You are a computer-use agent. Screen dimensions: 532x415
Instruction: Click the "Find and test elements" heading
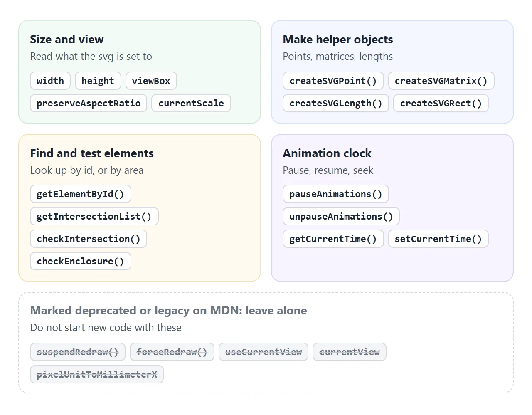tap(92, 153)
